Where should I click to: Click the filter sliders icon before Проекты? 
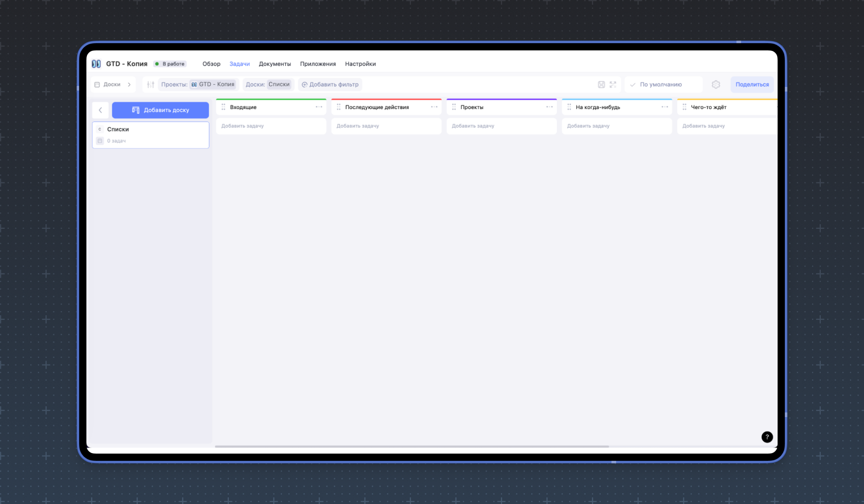point(150,84)
